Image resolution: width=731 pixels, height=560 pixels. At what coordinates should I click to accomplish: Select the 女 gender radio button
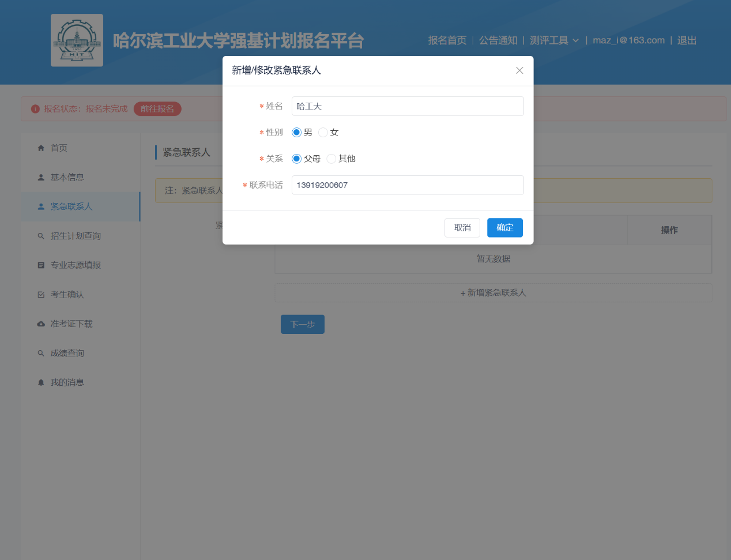point(323,133)
